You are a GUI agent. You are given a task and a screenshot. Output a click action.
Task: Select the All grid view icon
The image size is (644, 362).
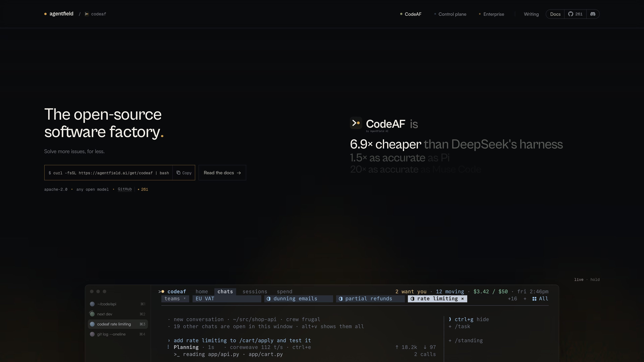[x=534, y=299]
